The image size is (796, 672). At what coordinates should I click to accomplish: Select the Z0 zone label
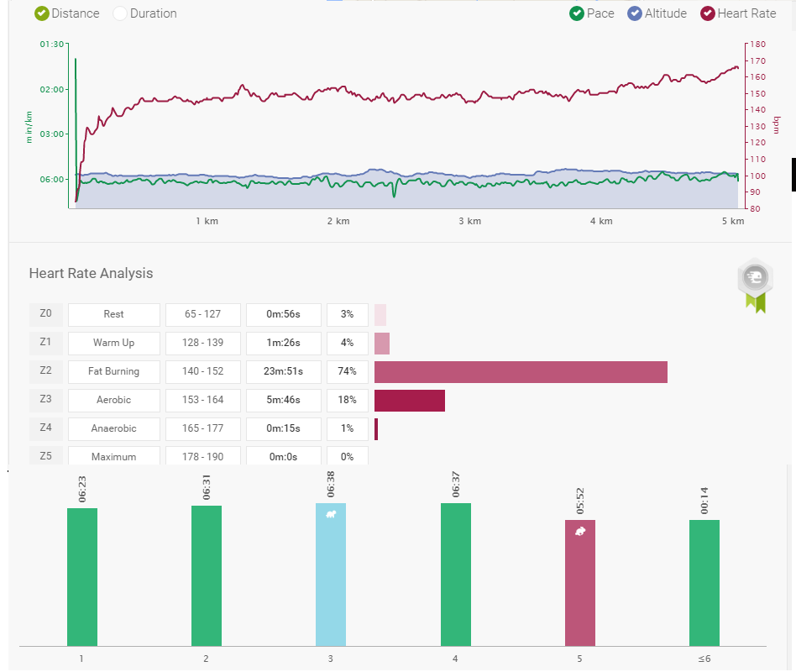pos(45,314)
